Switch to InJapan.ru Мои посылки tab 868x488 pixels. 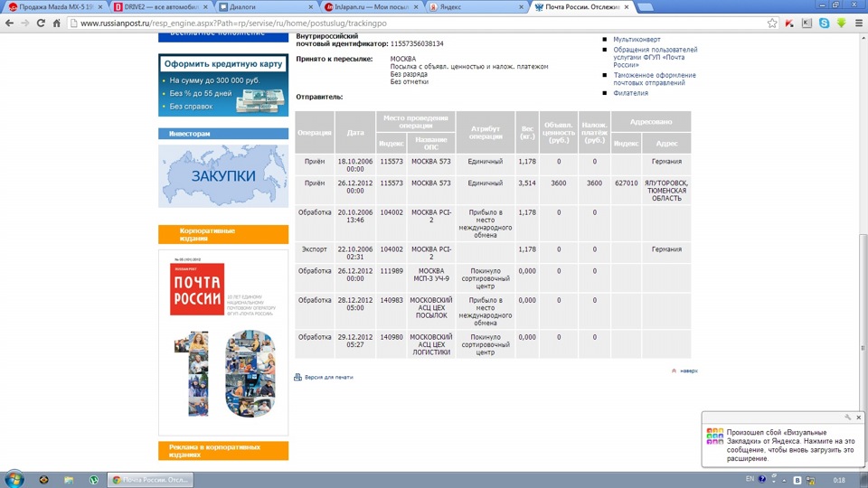click(371, 6)
